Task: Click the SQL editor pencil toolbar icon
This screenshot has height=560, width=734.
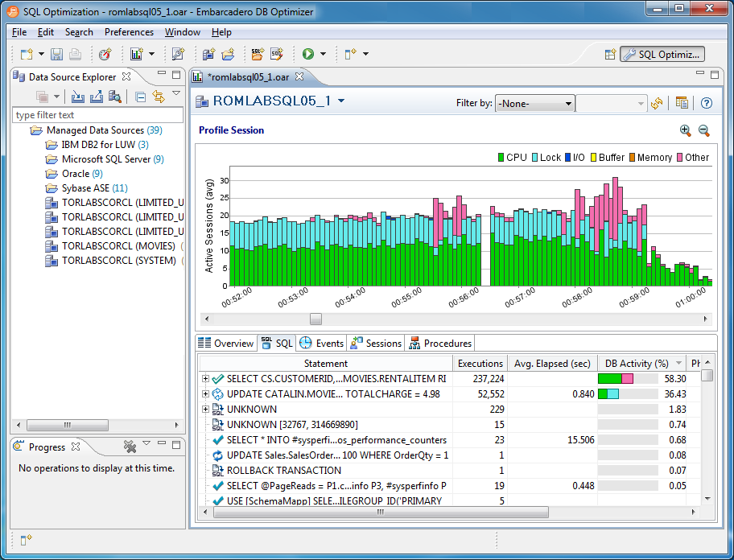Action: coord(178,54)
